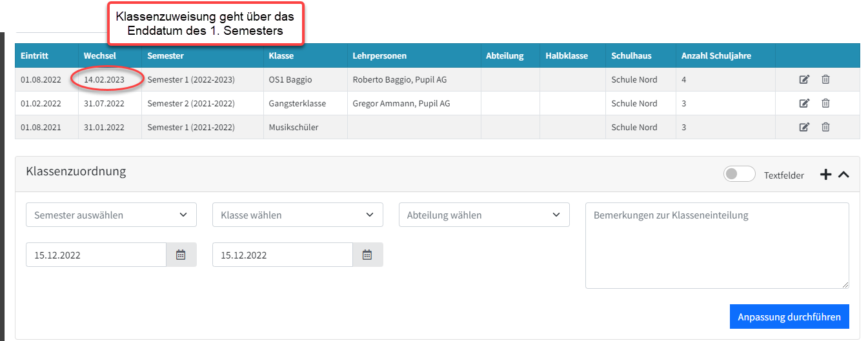The image size is (868, 341).
Task: Click Anpassung durchführen button
Action: click(x=789, y=317)
